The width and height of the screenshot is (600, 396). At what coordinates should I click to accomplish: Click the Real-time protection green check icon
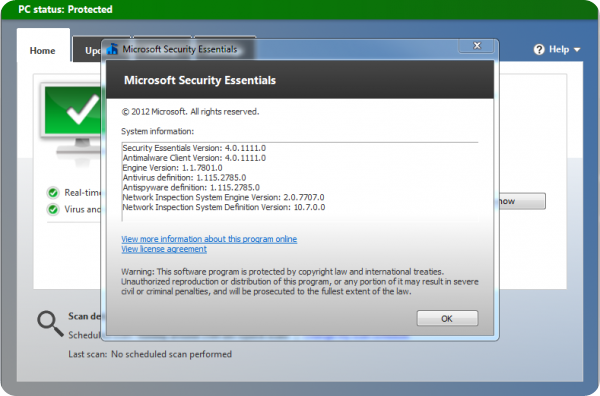[53, 192]
